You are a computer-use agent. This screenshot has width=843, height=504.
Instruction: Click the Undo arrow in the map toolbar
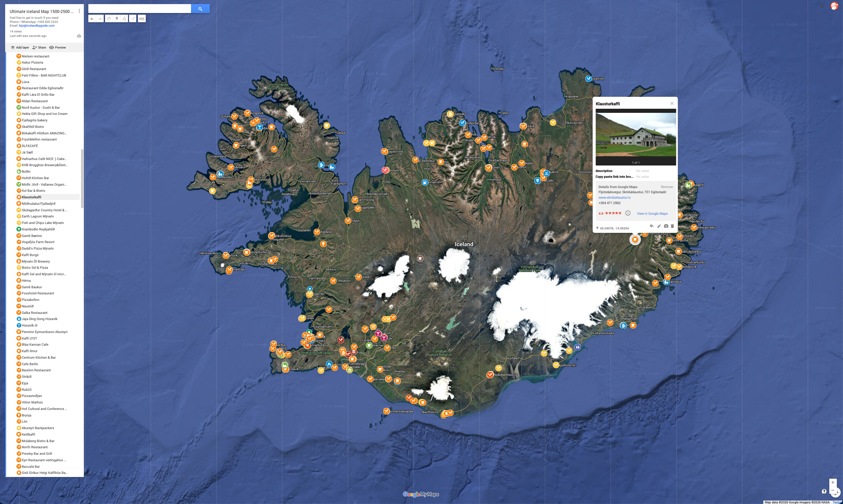pos(92,19)
